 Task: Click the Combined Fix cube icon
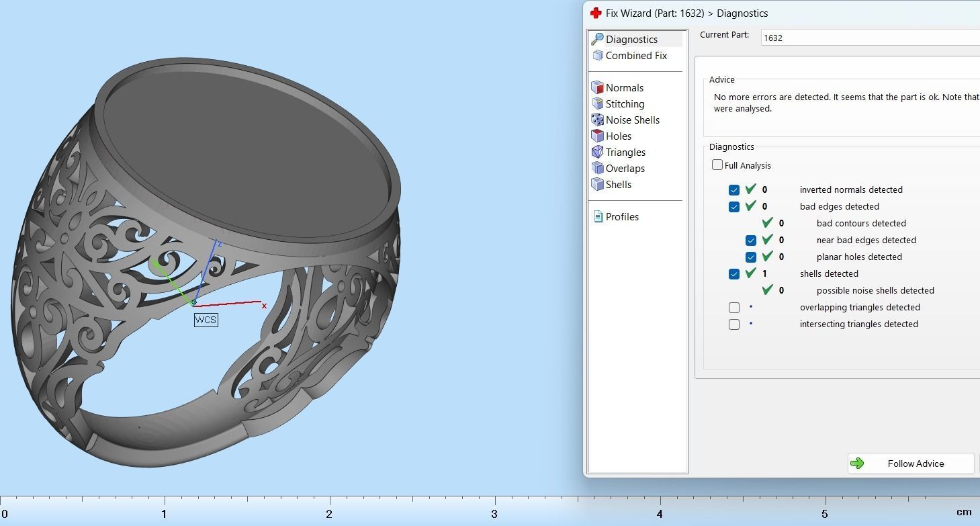tap(598, 55)
